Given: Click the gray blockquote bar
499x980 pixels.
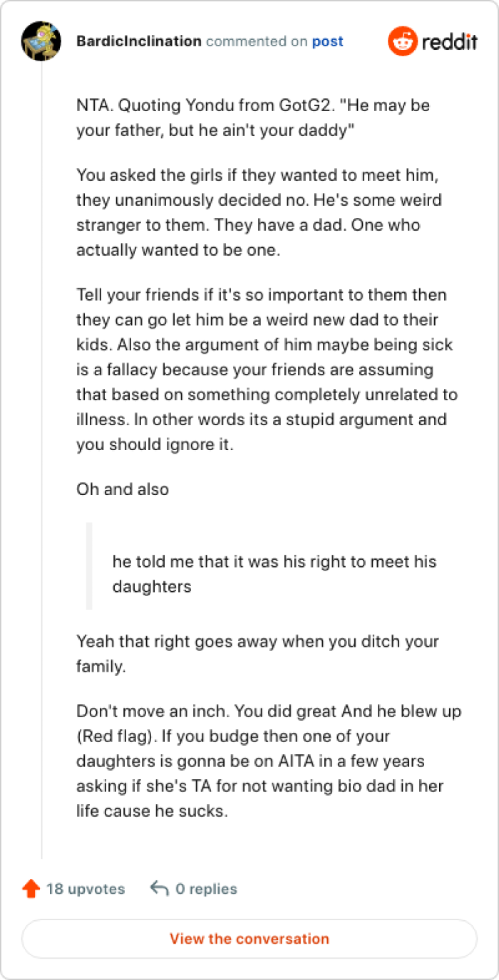Looking at the screenshot, I should point(89,566).
